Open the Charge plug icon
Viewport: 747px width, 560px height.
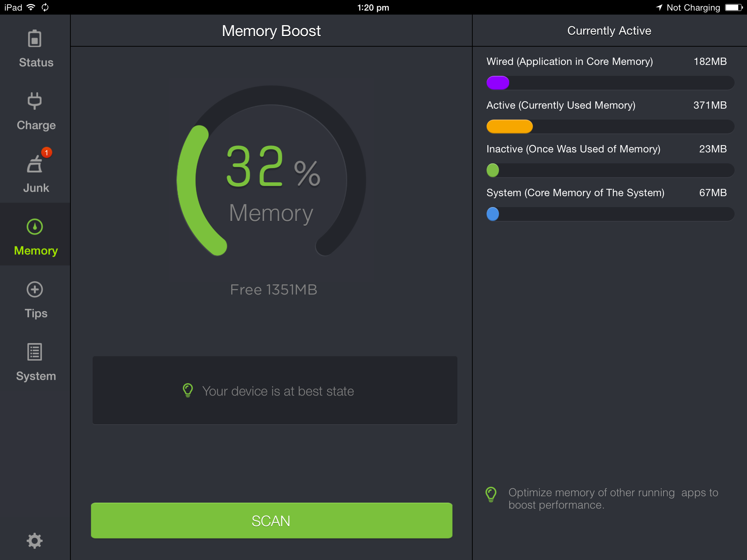pyautogui.click(x=35, y=101)
